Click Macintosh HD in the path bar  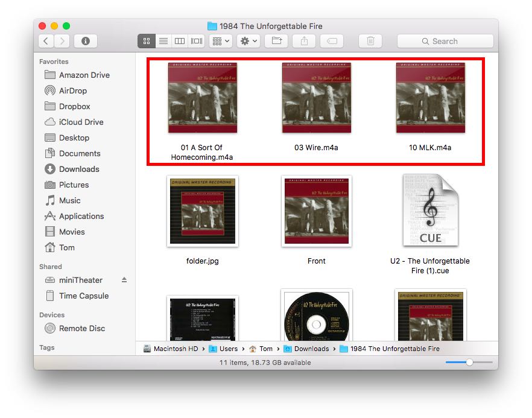coord(171,349)
